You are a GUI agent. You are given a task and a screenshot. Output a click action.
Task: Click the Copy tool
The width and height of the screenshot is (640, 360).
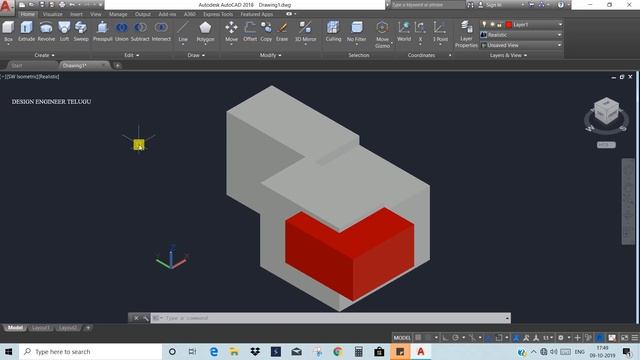tap(266, 31)
